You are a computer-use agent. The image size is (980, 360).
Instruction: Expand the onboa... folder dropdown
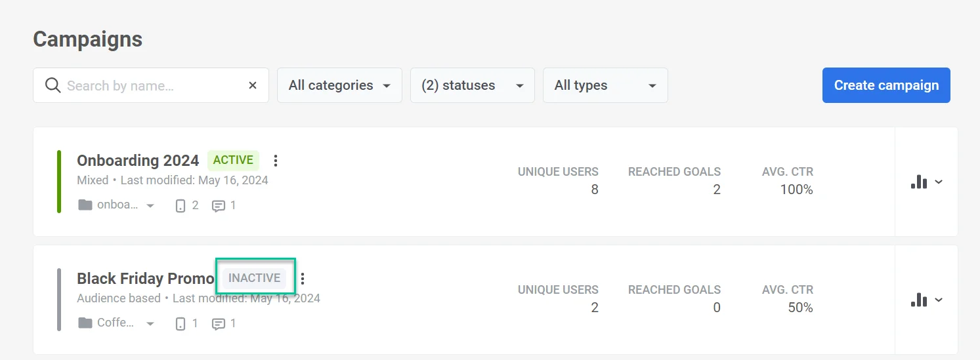150,206
